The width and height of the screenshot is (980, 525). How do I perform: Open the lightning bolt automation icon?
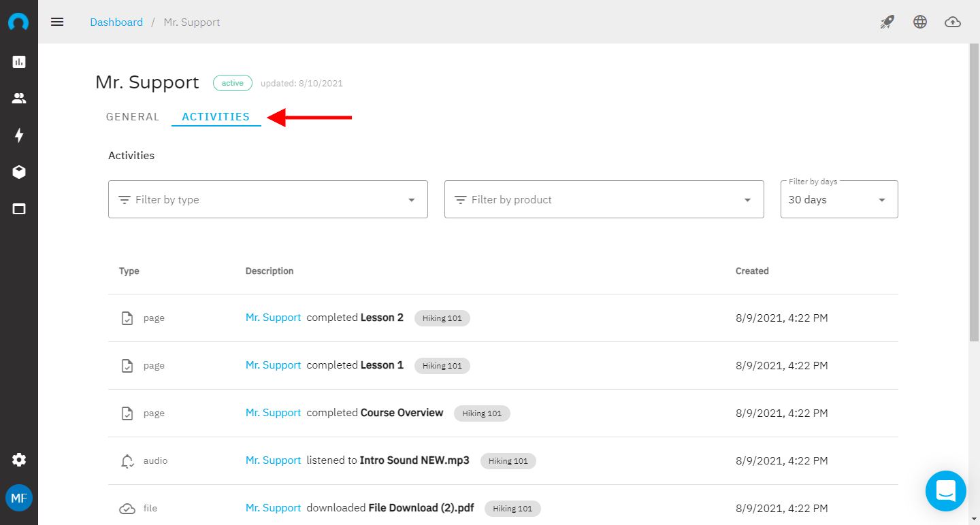[x=19, y=135]
